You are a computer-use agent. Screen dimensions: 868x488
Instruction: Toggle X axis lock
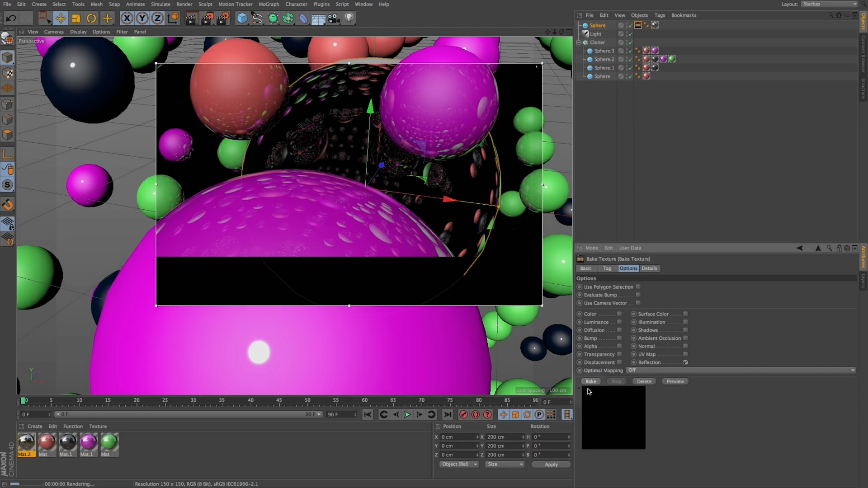(127, 18)
